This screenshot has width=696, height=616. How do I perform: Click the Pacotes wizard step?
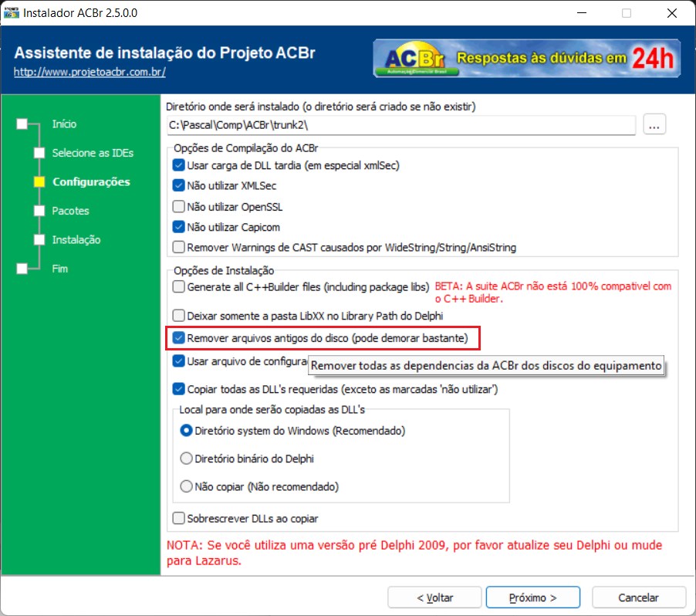(70, 211)
